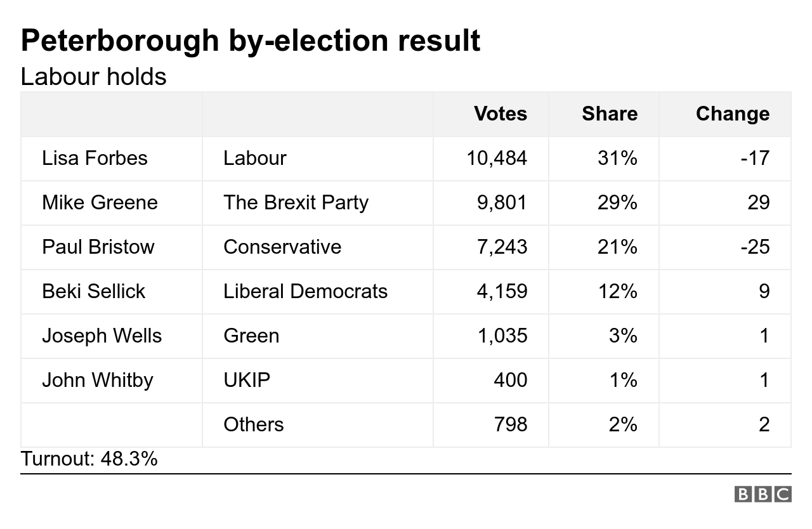Select the Lisa Forbes candidate name
This screenshot has width=812, height=529.
(95, 158)
